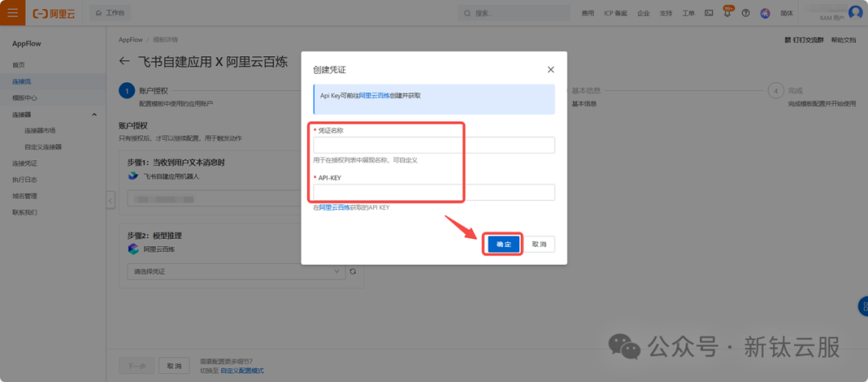
Task: Click the top search box
Action: [514, 13]
